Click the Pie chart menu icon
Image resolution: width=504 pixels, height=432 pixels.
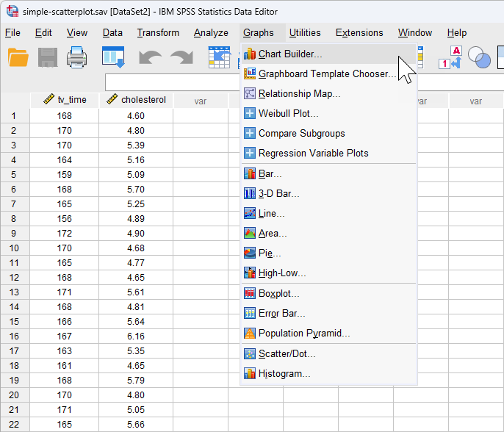click(x=250, y=253)
